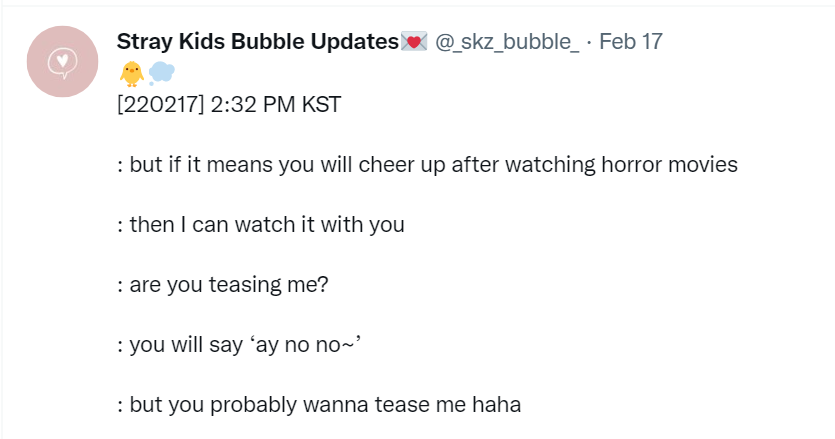835x439 pixels.
Task: Open Stray Kids Bubble Updates profile name
Action: 258,42
